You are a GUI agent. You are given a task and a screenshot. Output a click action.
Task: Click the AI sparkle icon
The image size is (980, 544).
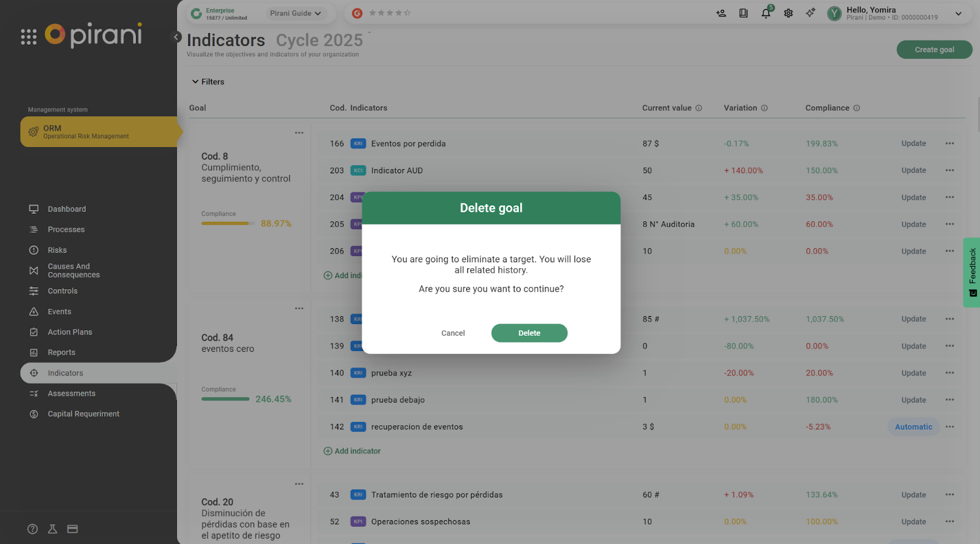[x=810, y=13]
